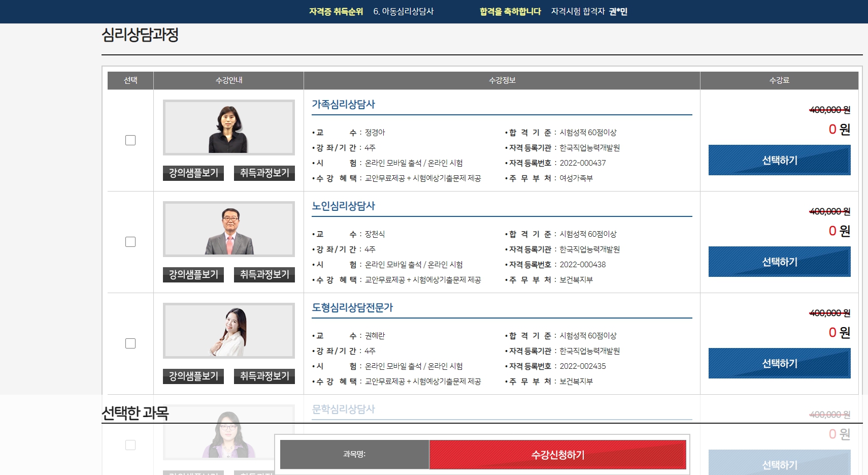
Task: Open the 도형심리상담전문가 course title
Action: coord(352,307)
